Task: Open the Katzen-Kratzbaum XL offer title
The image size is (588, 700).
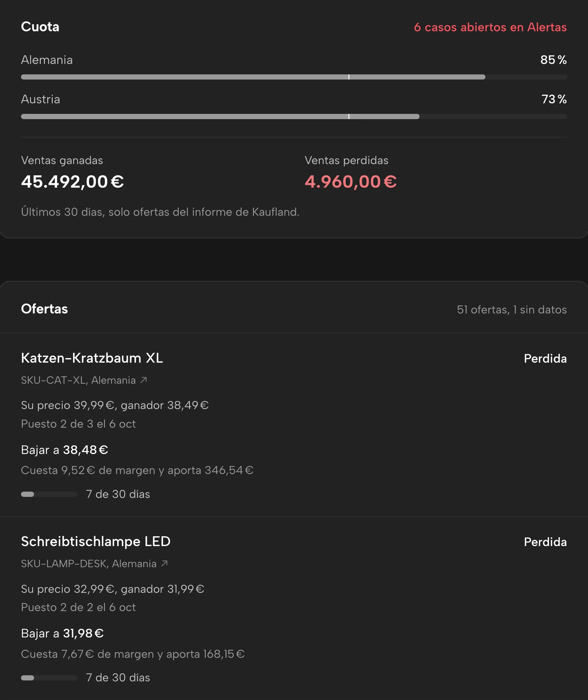Action: coord(92,358)
